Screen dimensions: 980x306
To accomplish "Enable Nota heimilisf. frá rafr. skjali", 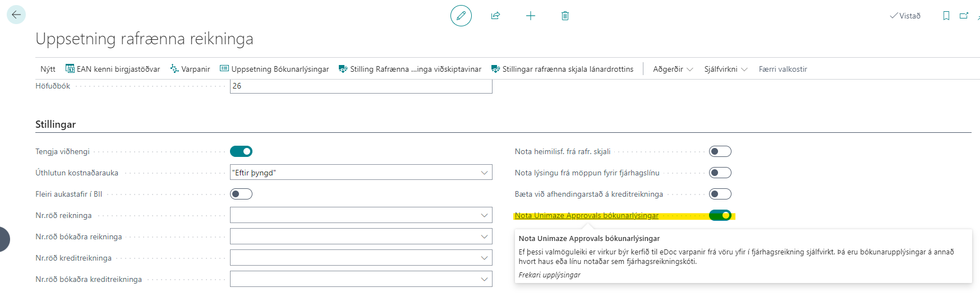I will [720, 151].
